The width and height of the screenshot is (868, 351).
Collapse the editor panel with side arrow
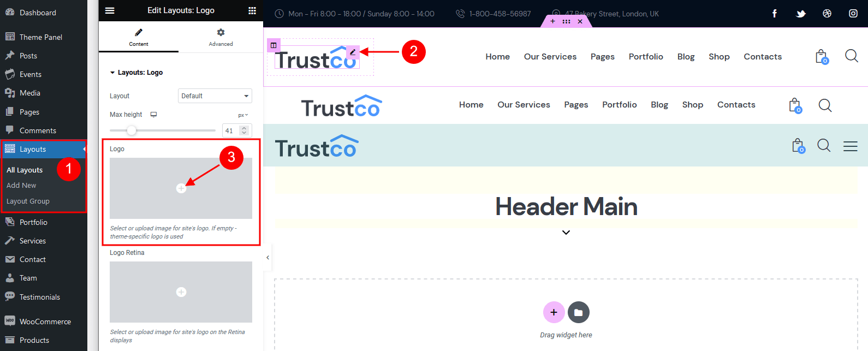[x=267, y=257]
